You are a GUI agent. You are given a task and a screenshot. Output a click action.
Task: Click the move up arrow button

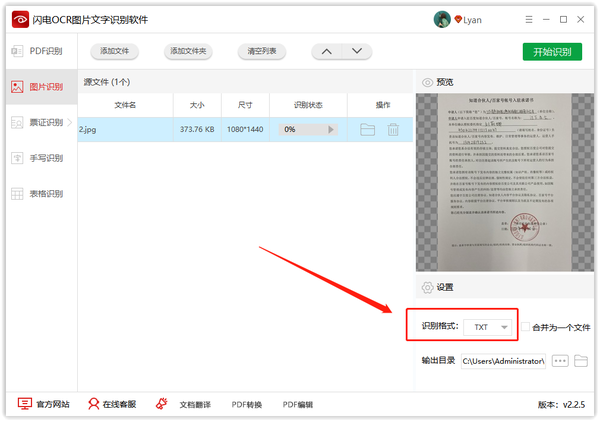[326, 52]
